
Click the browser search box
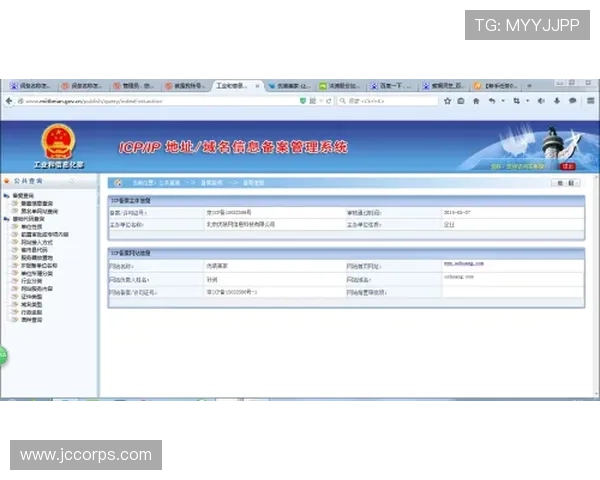point(390,101)
